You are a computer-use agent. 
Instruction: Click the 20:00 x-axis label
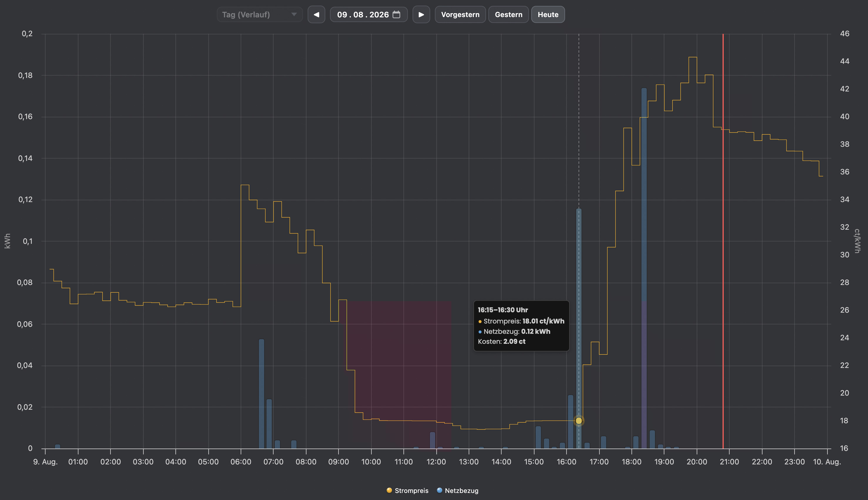coord(696,462)
